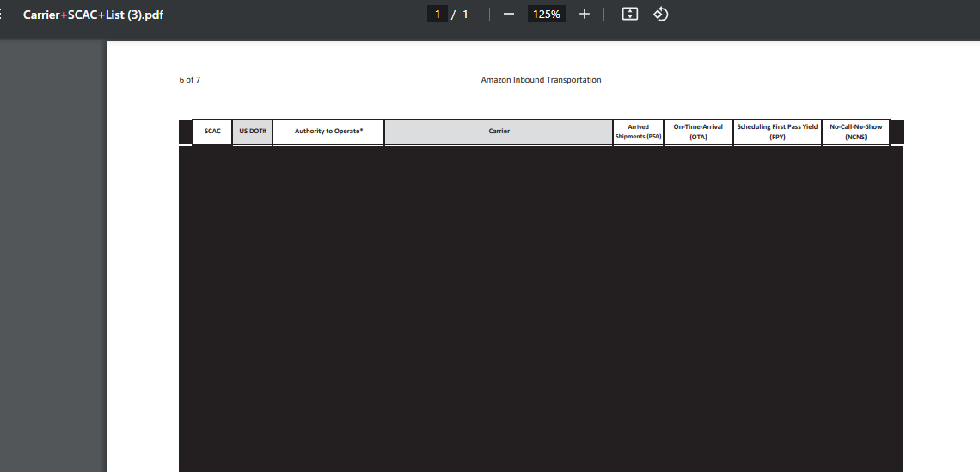Rotate the document with the rotate icon
Image resolution: width=980 pixels, height=472 pixels.
click(x=660, y=14)
